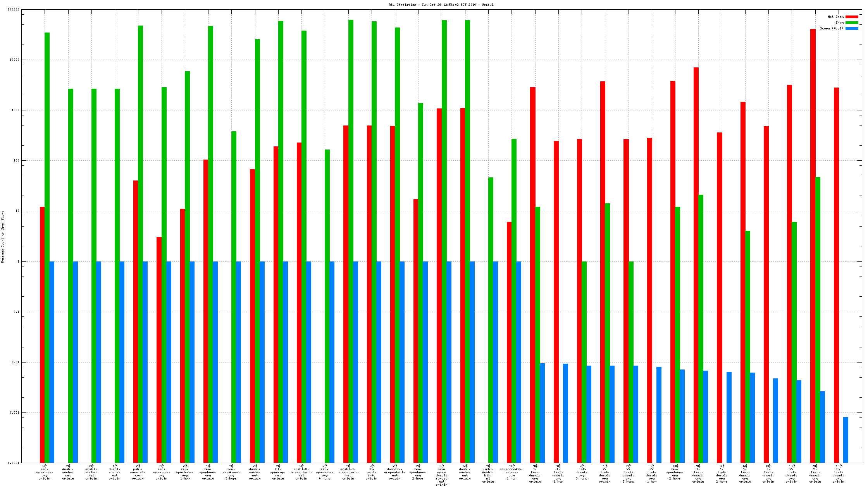Click the virbl.dnsbl.bit.nl origin axis label
This screenshot has width=868, height=488.
[x=488, y=474]
